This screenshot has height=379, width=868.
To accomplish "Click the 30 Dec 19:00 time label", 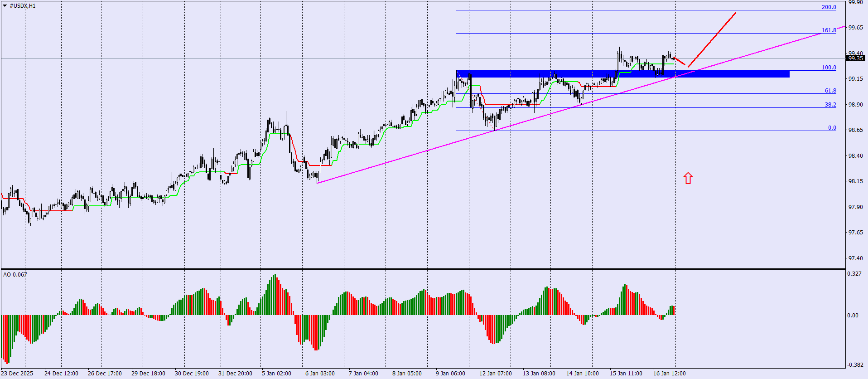I will coord(192,374).
